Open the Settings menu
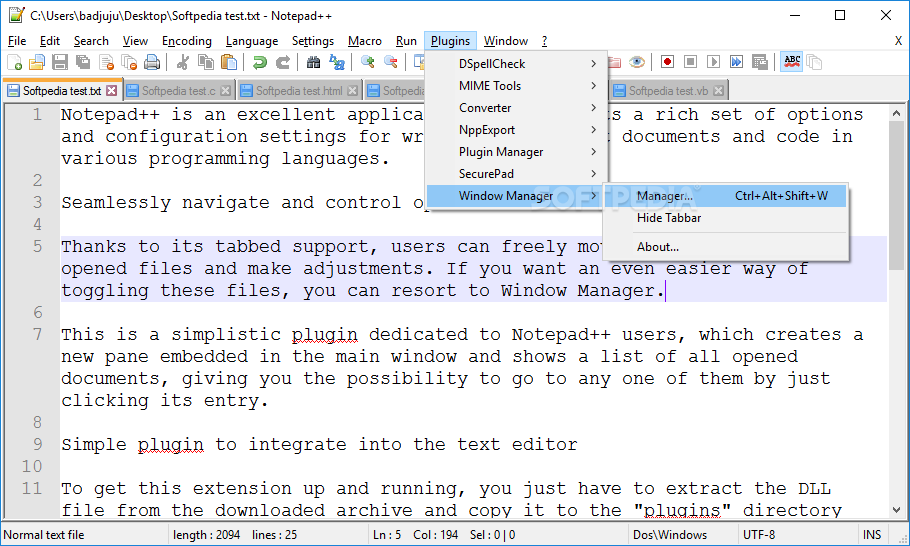The width and height of the screenshot is (910, 546). point(313,41)
